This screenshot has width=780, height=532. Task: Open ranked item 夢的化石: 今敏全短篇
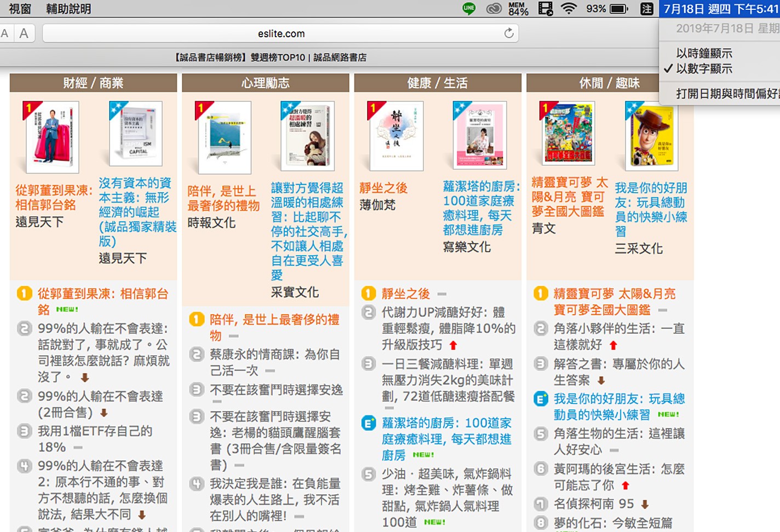tap(613, 523)
